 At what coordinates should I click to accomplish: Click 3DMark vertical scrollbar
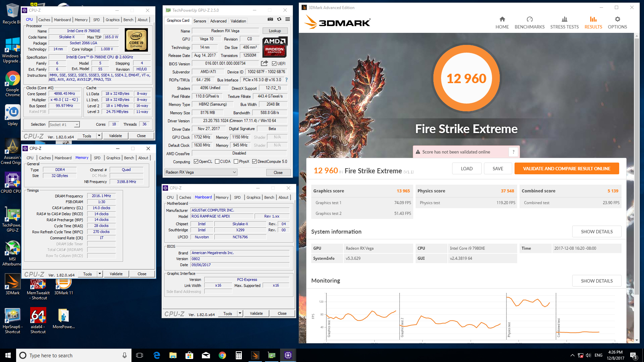click(637, 166)
